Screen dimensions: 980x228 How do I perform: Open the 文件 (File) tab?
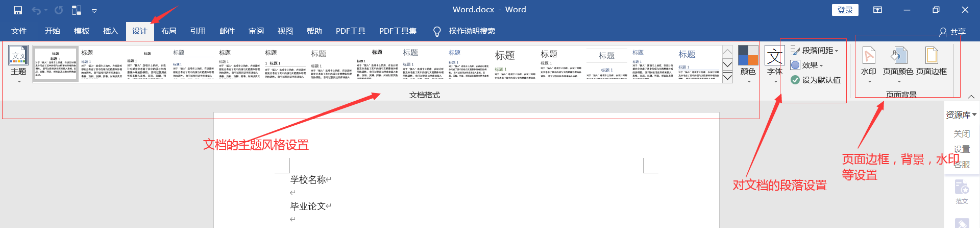point(19,31)
